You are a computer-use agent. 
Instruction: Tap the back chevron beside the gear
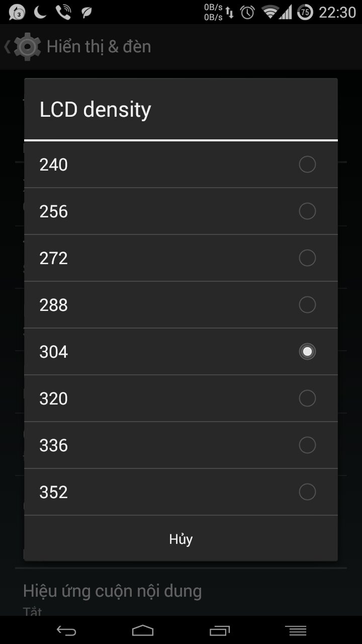point(7,47)
